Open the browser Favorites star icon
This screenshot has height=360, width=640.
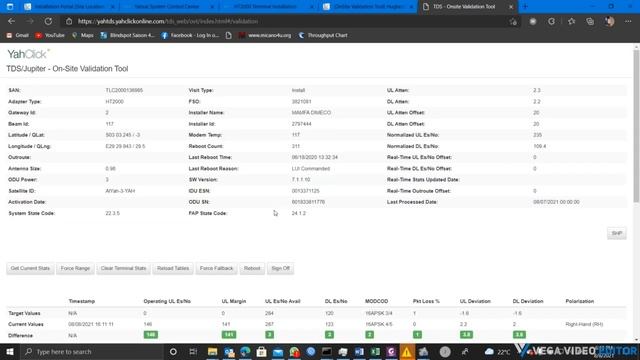pyautogui.click(x=571, y=21)
